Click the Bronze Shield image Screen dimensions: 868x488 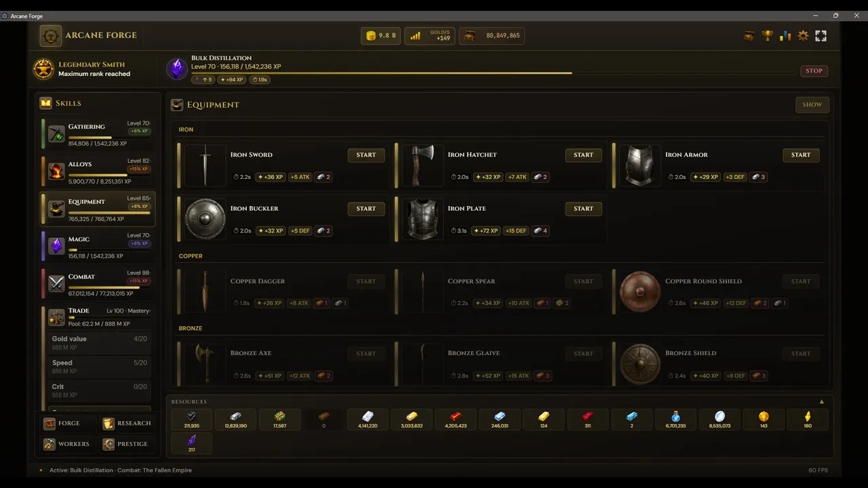coord(640,363)
